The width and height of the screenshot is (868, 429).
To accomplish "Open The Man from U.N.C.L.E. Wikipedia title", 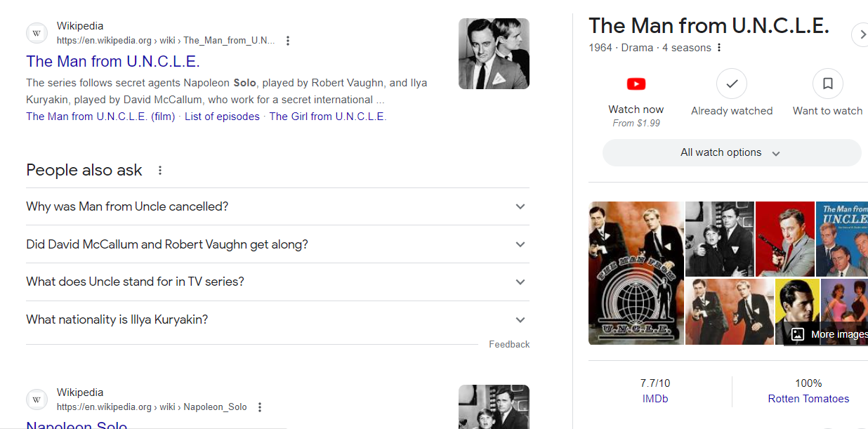I will pyautogui.click(x=113, y=61).
